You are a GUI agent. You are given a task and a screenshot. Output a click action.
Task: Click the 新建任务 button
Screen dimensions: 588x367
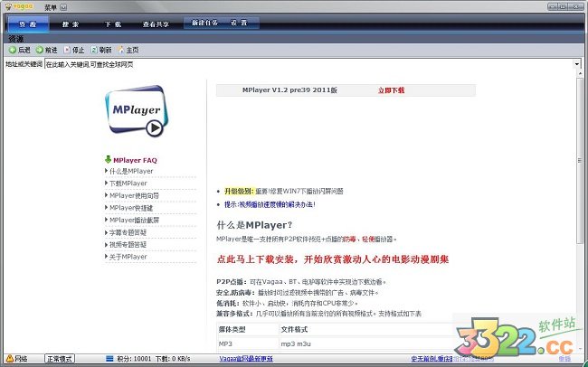point(204,23)
